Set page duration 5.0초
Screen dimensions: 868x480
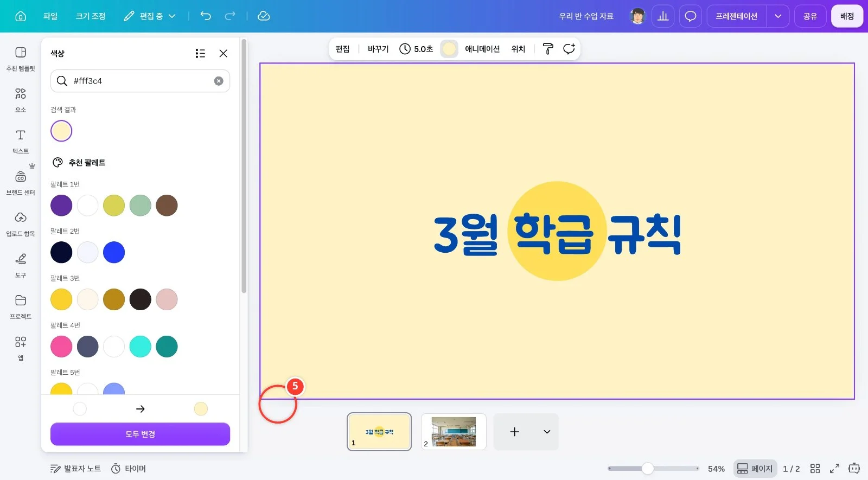click(x=416, y=49)
